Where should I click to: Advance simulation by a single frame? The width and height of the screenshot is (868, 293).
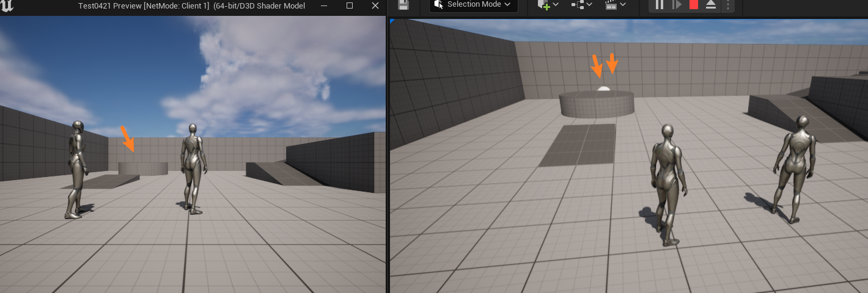point(677,5)
